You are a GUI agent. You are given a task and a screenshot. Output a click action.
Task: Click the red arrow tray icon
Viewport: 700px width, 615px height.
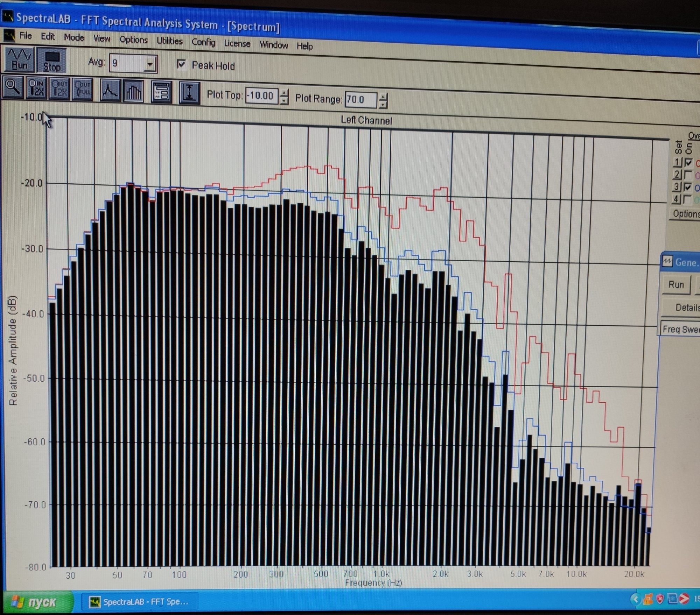(x=685, y=599)
